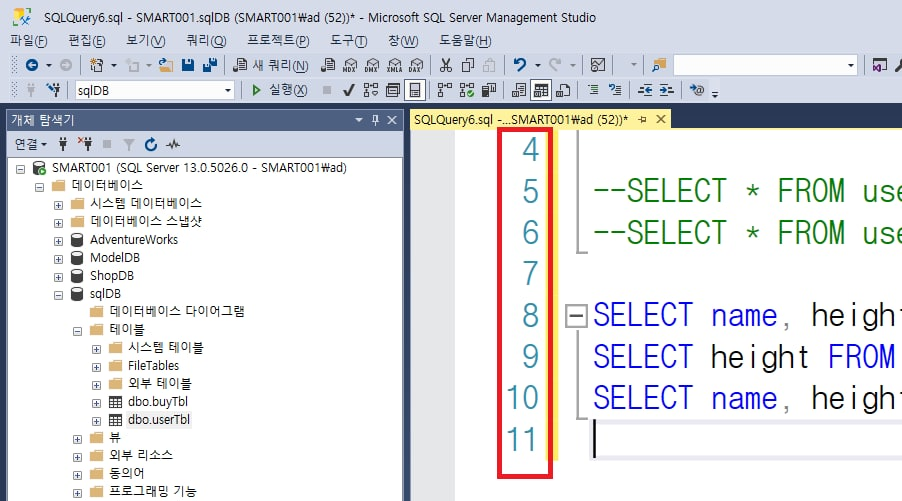Open the 쿼리(Q) menu
902x501 pixels.
point(206,40)
